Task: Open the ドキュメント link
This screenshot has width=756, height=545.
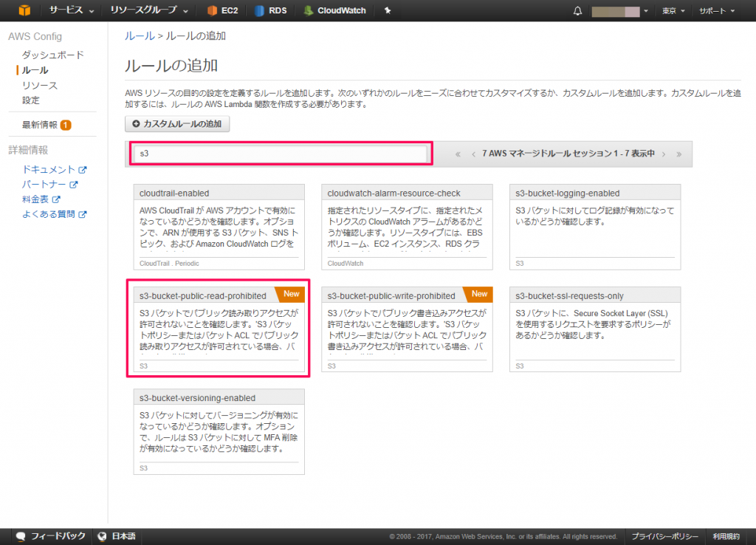Action: (49, 170)
